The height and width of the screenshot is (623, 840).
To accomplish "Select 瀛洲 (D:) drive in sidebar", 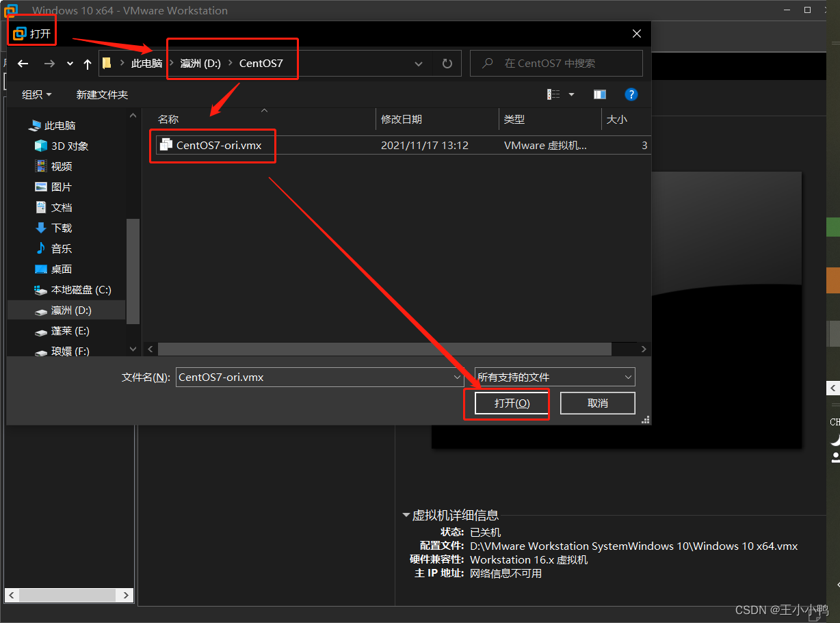I will point(66,310).
